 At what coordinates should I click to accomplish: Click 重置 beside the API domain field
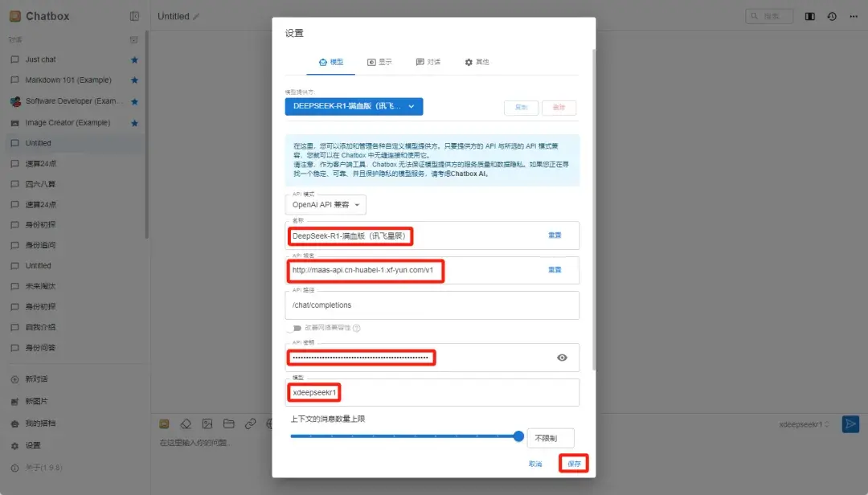pyautogui.click(x=555, y=270)
